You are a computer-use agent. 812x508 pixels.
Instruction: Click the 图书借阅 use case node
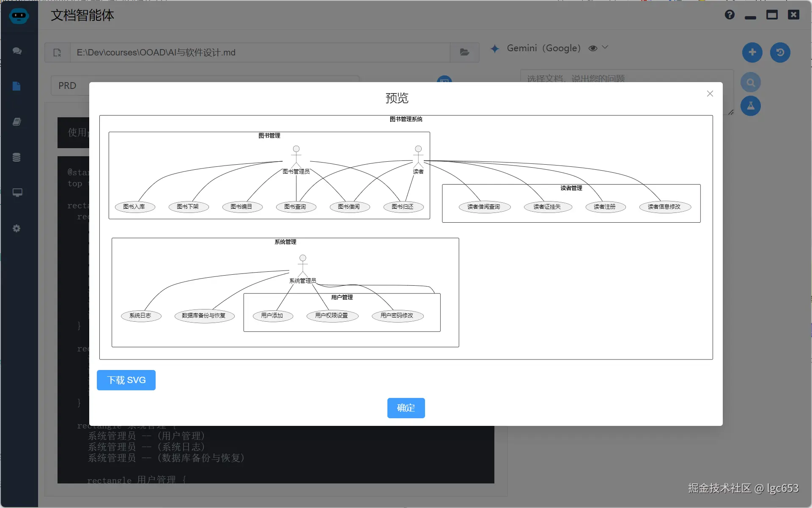(x=349, y=207)
